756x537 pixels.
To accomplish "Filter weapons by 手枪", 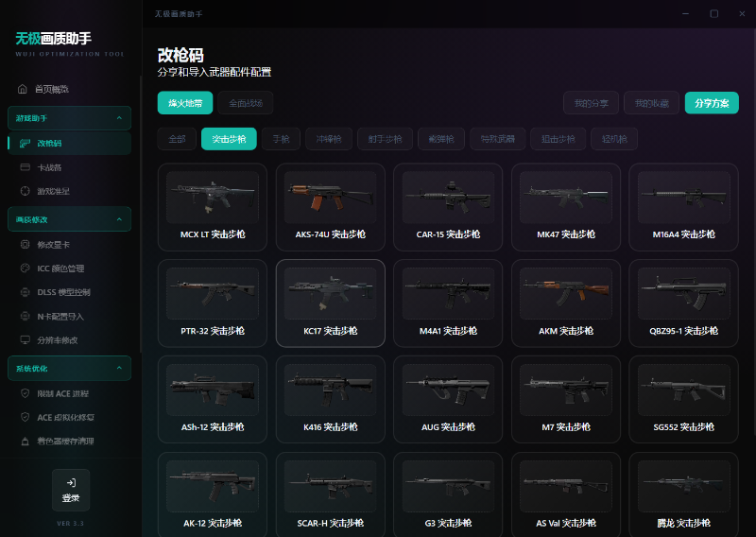I will 281,139.
